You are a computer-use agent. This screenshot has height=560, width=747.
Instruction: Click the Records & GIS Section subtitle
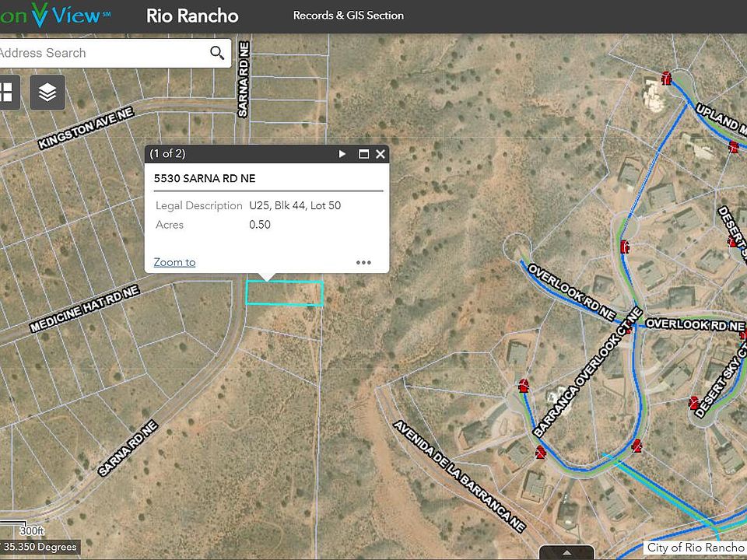(349, 16)
